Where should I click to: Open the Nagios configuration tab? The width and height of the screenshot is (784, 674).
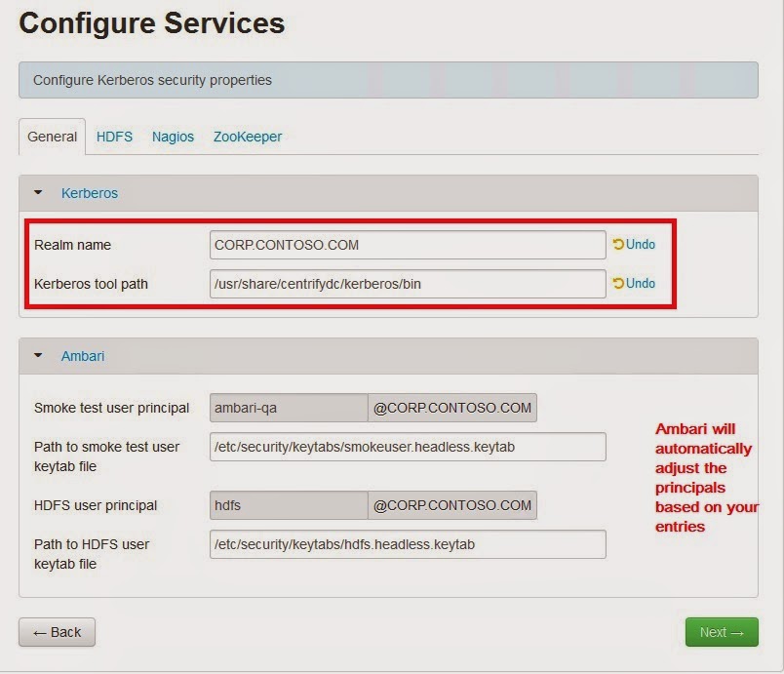[173, 137]
